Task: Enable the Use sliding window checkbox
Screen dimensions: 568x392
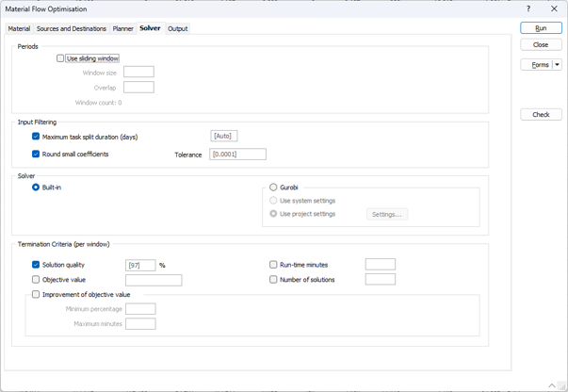Action: pyautogui.click(x=60, y=58)
